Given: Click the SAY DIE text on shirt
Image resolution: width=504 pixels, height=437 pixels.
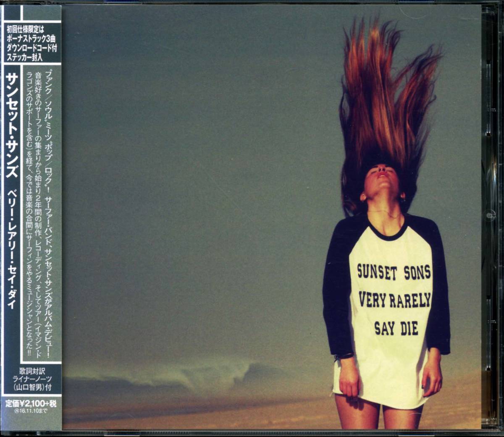Looking at the screenshot, I should click(396, 328).
